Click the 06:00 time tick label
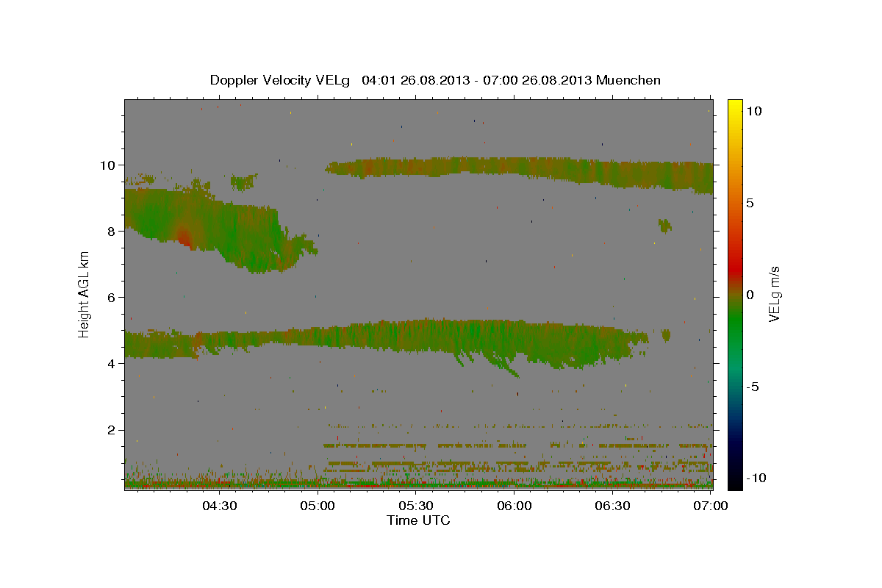Image resolution: width=882 pixels, height=588 pixels. coord(514,506)
